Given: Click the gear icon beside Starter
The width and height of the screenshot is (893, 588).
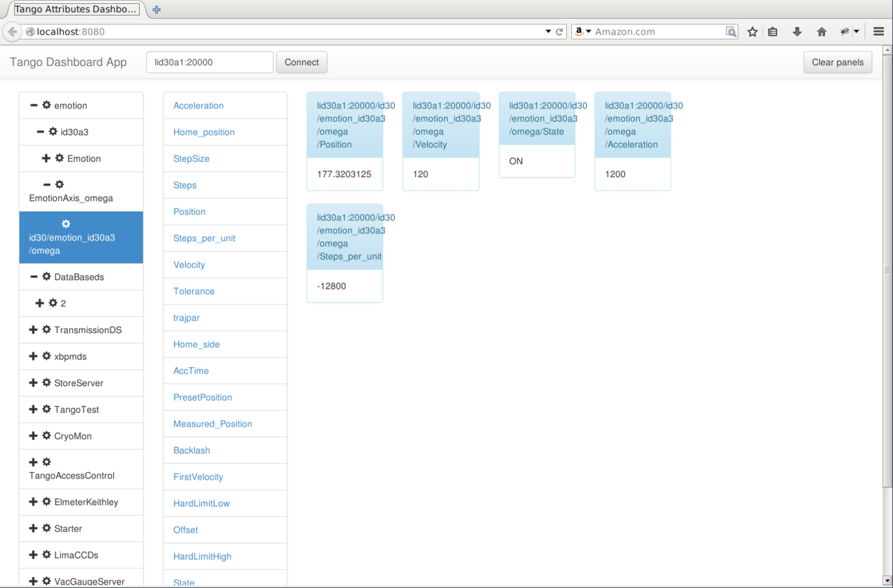Looking at the screenshot, I should pyautogui.click(x=46, y=528).
